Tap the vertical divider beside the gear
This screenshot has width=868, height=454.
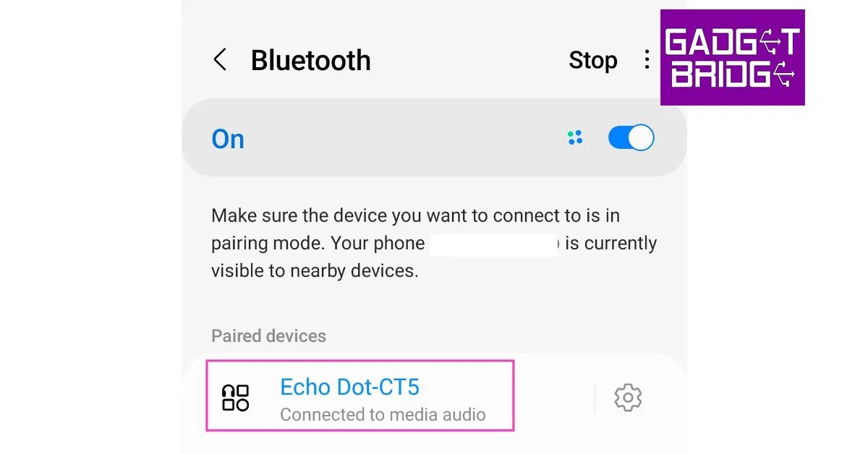(595, 398)
